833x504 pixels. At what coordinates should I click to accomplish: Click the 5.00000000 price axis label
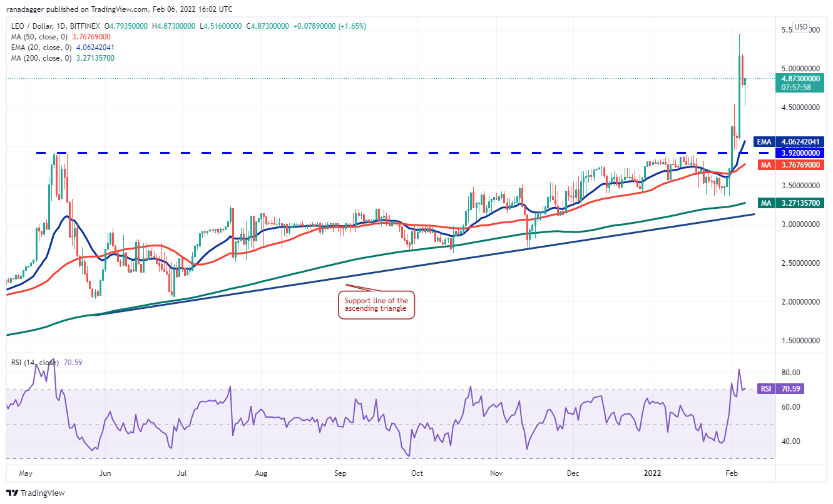pyautogui.click(x=801, y=68)
